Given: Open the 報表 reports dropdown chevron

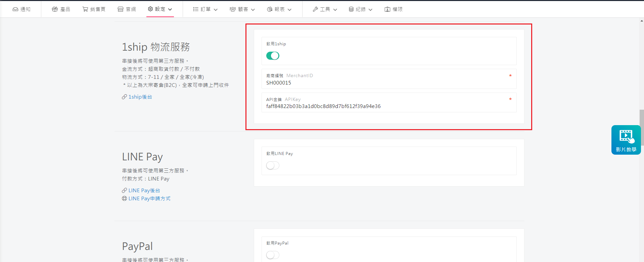Looking at the screenshot, I should click(x=289, y=10).
